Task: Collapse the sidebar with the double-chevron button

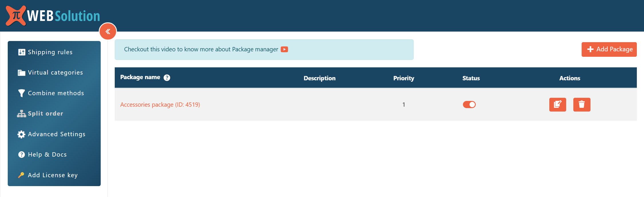Action: 108,32
